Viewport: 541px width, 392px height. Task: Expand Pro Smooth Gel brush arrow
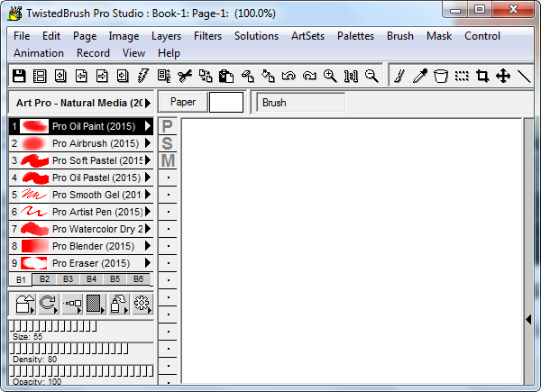click(x=148, y=195)
